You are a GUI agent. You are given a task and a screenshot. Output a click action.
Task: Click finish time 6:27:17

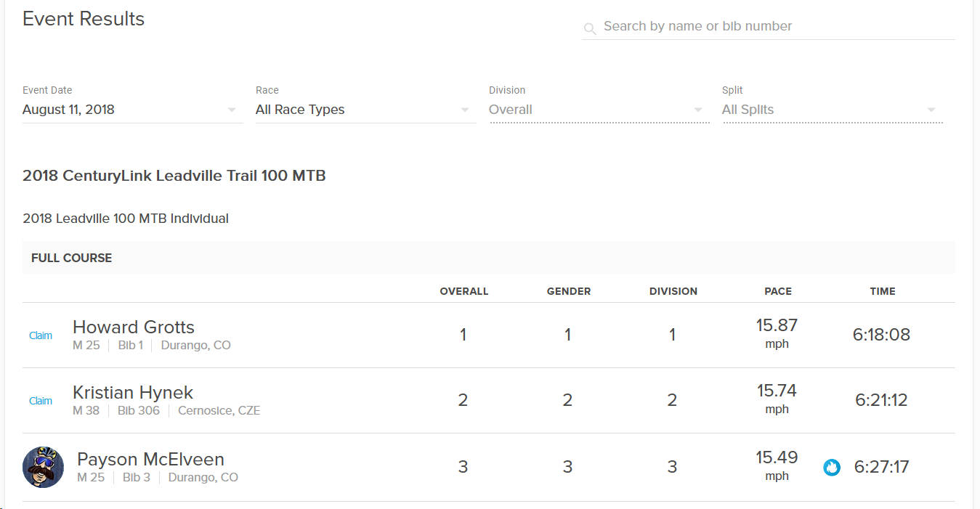[882, 467]
